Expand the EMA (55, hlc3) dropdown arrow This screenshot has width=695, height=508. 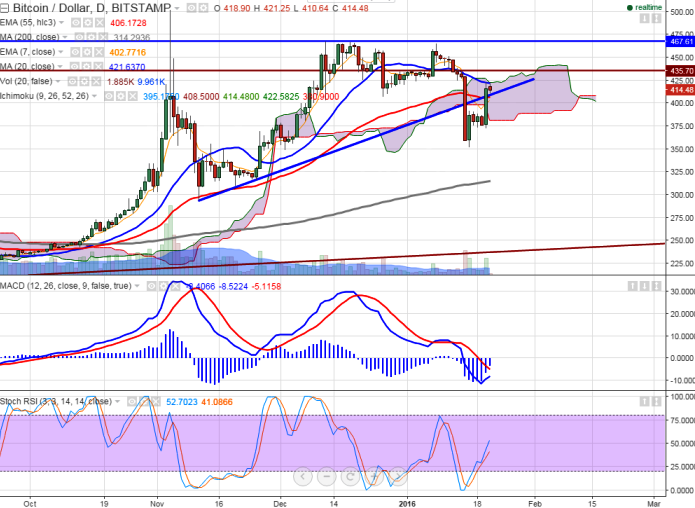click(61, 23)
